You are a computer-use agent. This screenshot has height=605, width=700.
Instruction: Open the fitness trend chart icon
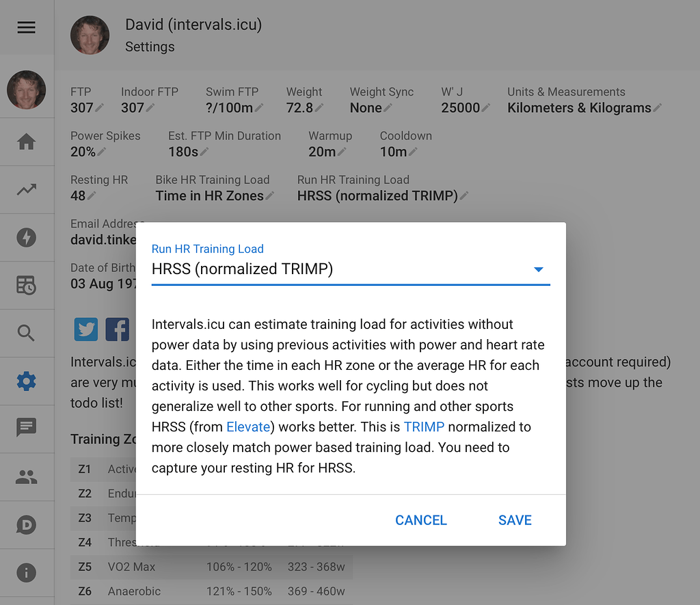[x=26, y=189]
